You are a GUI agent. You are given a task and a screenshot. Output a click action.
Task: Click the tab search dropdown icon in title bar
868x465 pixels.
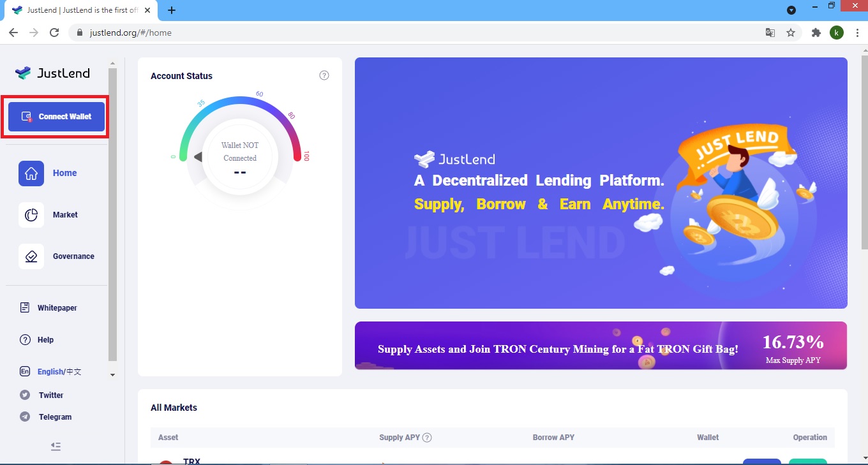(791, 10)
